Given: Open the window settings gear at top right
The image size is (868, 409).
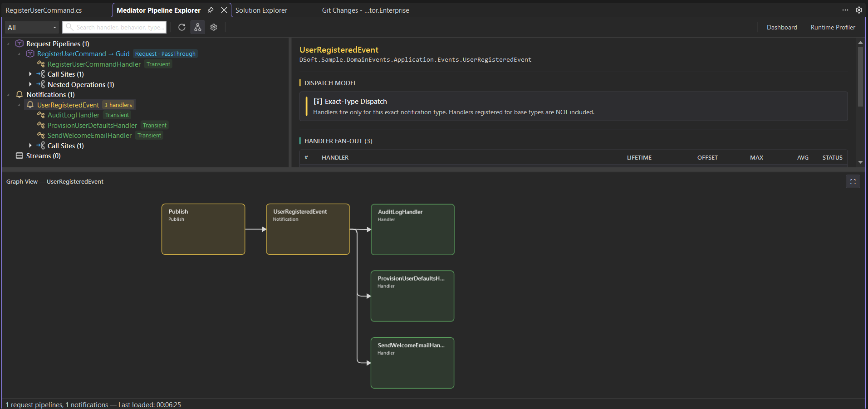Looking at the screenshot, I should [859, 10].
